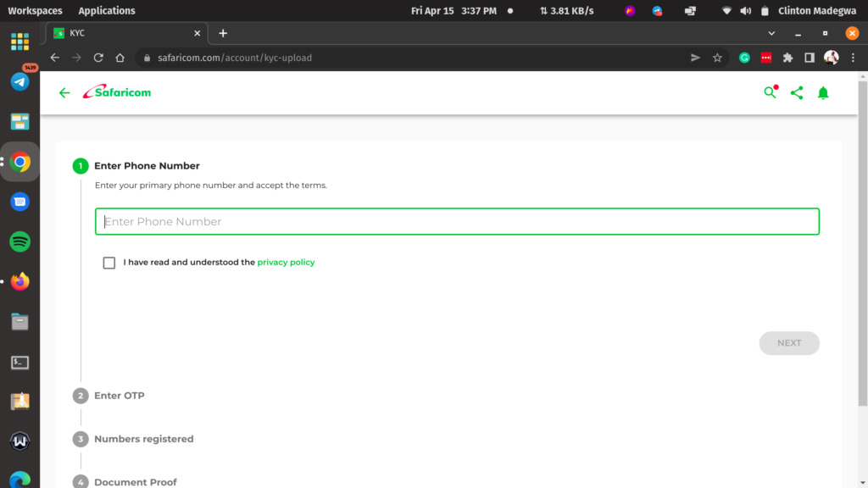Click the send/share page icon in address bar
The width and height of the screenshot is (868, 488).
(x=695, y=58)
